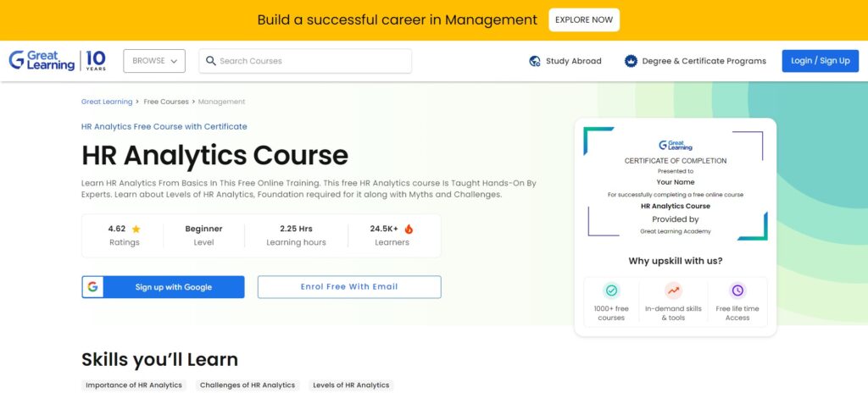The width and height of the screenshot is (868, 415).
Task: Click the Free life time Access label
Action: point(737,313)
